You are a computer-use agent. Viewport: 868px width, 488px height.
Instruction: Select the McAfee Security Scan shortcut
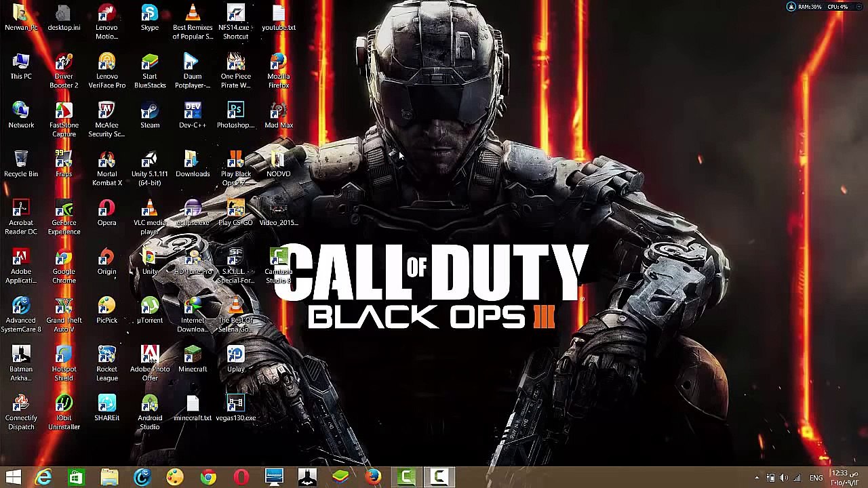(x=106, y=120)
